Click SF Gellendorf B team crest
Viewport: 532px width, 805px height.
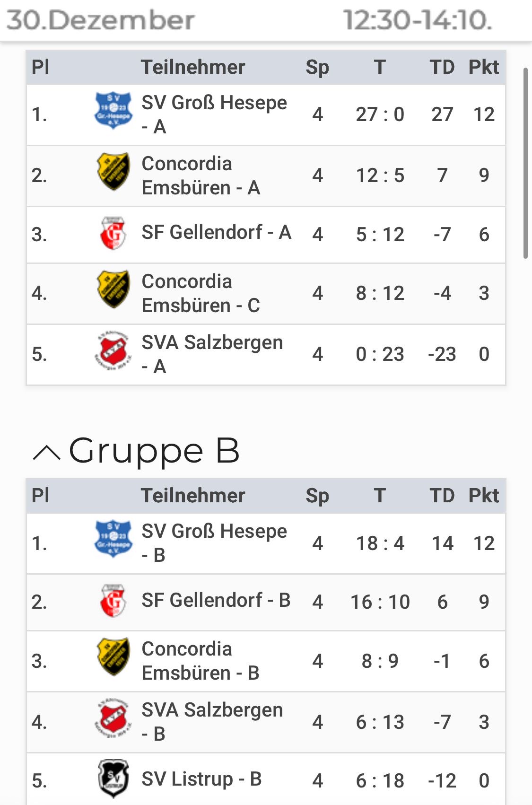point(113,601)
